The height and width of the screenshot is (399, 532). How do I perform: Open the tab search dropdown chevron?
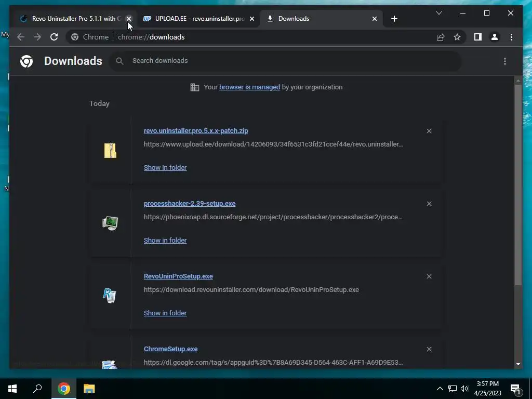[438, 13]
